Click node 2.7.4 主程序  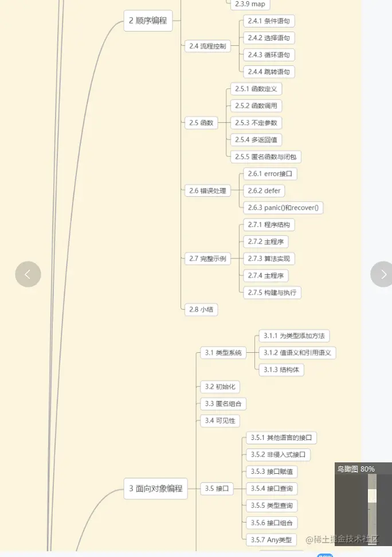[x=266, y=276]
